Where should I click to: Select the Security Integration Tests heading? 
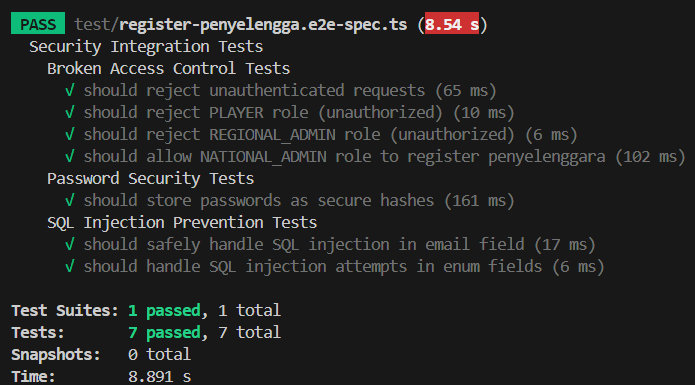point(146,47)
